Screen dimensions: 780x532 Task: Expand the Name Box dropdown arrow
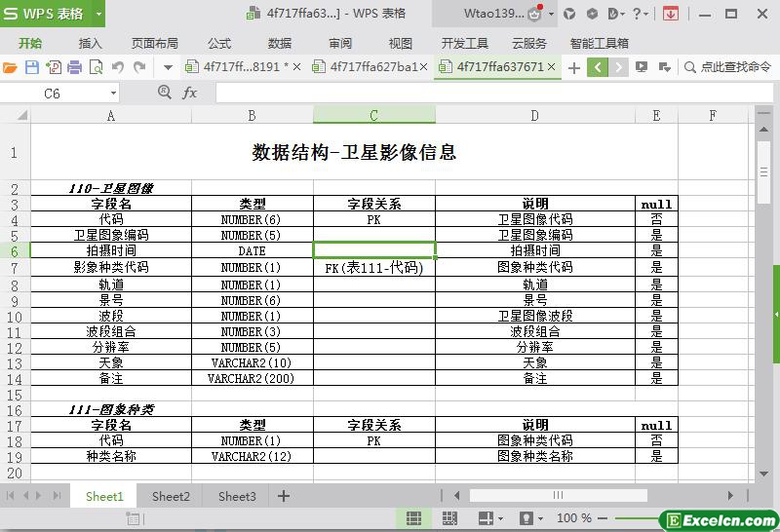113,94
